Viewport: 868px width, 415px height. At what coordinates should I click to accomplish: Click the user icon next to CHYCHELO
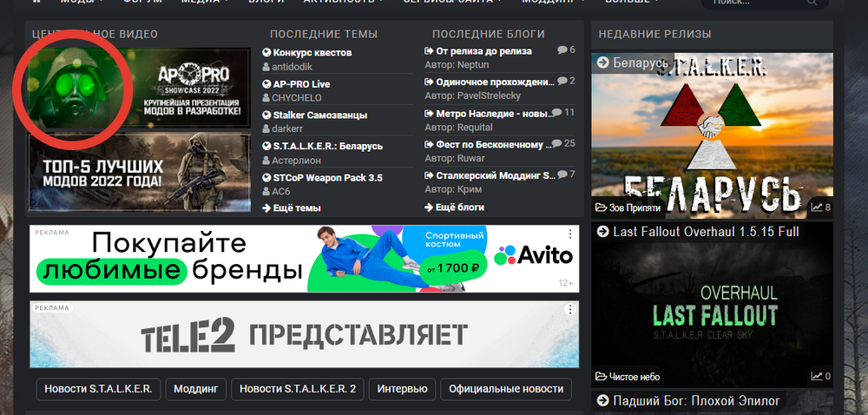pyautogui.click(x=266, y=98)
